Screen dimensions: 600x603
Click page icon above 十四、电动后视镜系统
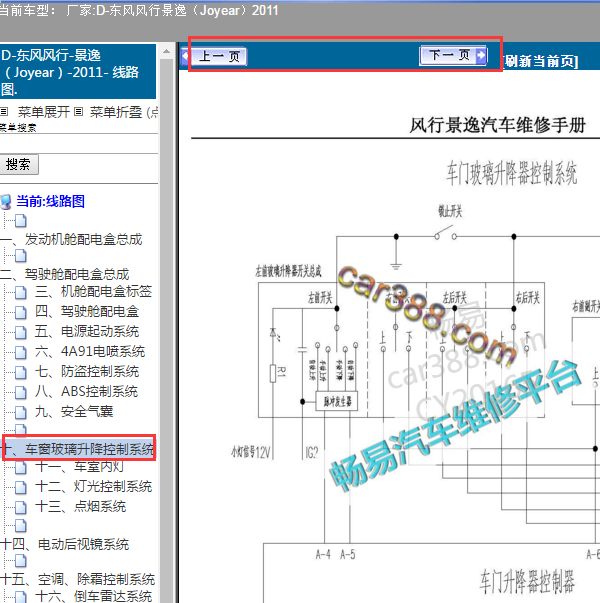coord(21,526)
